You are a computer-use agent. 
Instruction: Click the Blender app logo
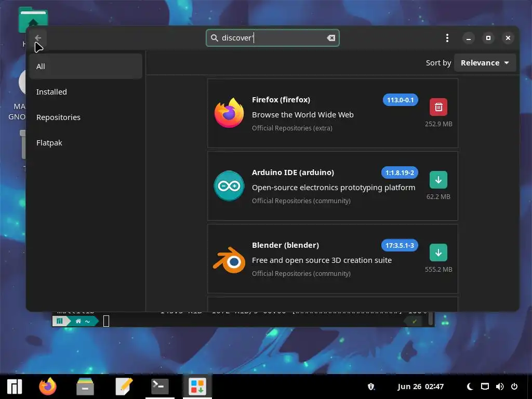click(229, 260)
